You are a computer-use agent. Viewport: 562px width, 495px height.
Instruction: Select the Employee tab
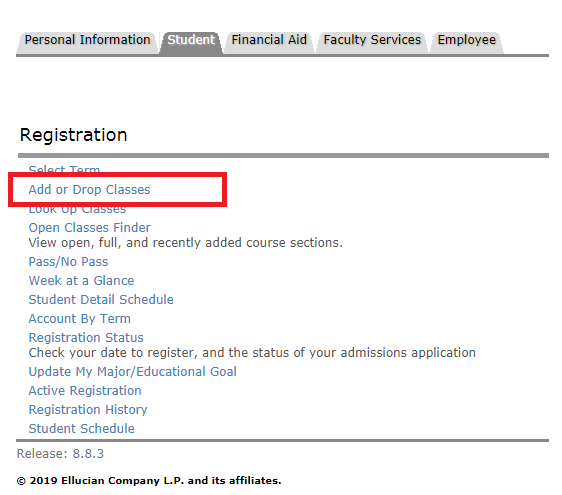coord(467,40)
